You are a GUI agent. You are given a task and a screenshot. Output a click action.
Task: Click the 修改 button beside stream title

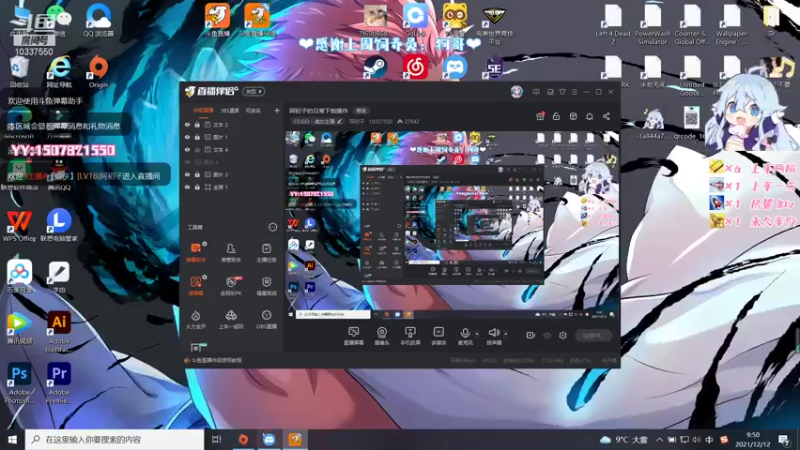(x=361, y=110)
